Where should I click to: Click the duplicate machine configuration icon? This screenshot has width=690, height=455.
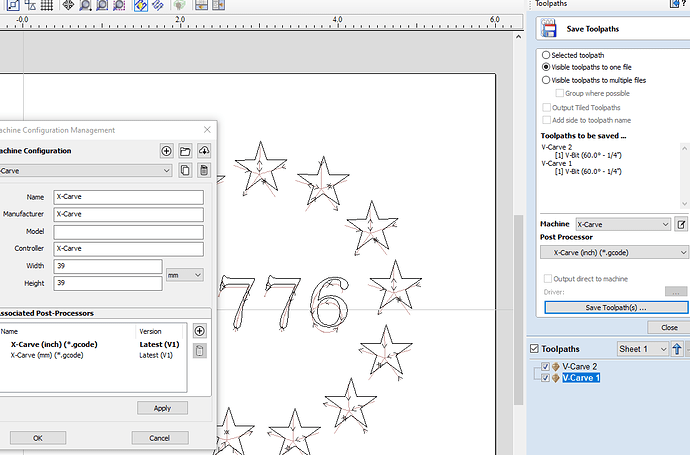186,171
